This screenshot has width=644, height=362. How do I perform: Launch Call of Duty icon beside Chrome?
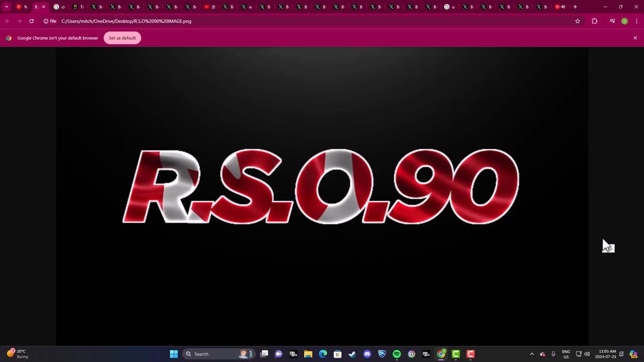point(426,354)
